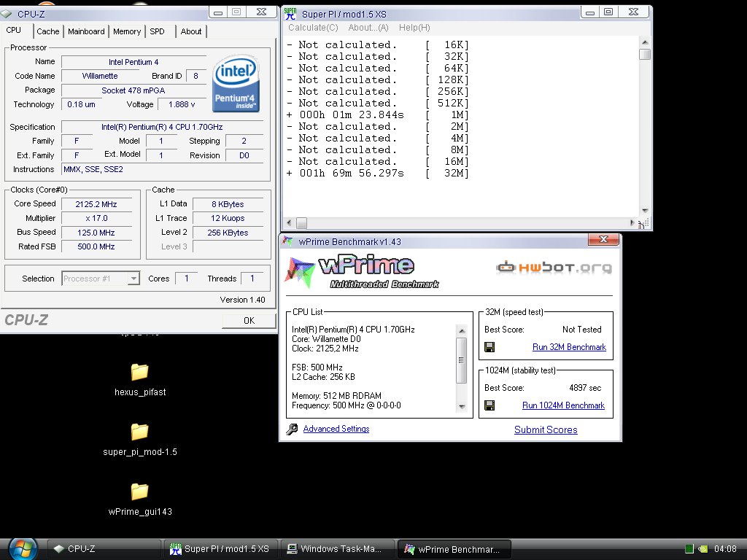Click the Instructions value MMX, SSE, SSE2
The height and width of the screenshot is (560, 747).
coord(163,169)
